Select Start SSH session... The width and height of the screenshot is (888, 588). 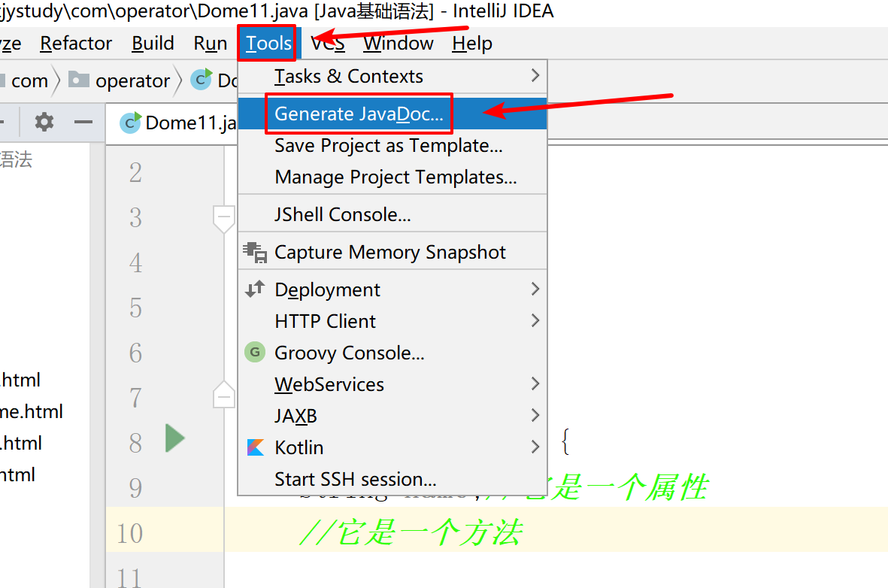392,479
